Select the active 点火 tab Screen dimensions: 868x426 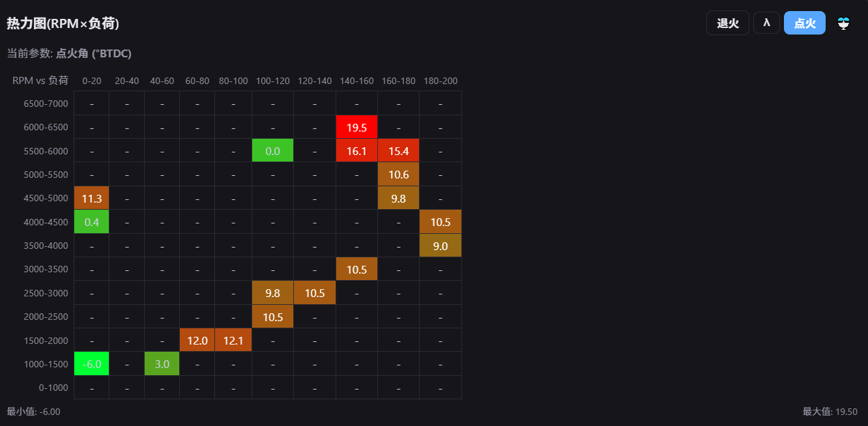(805, 23)
